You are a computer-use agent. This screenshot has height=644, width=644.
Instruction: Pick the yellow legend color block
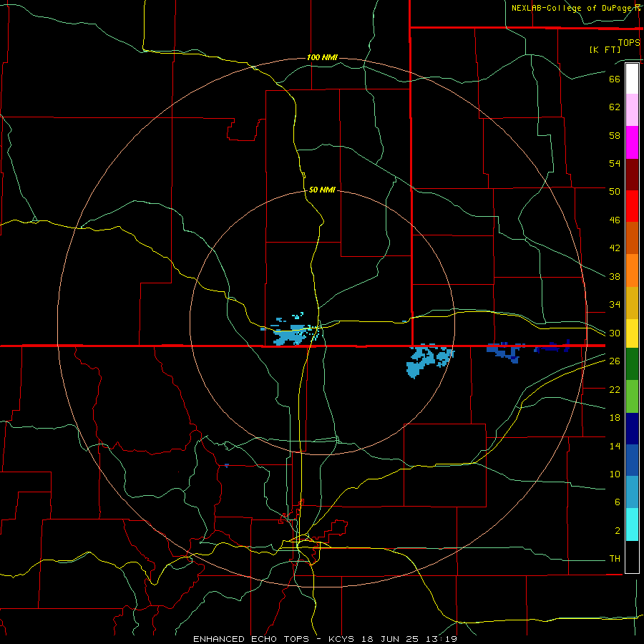pos(632,333)
